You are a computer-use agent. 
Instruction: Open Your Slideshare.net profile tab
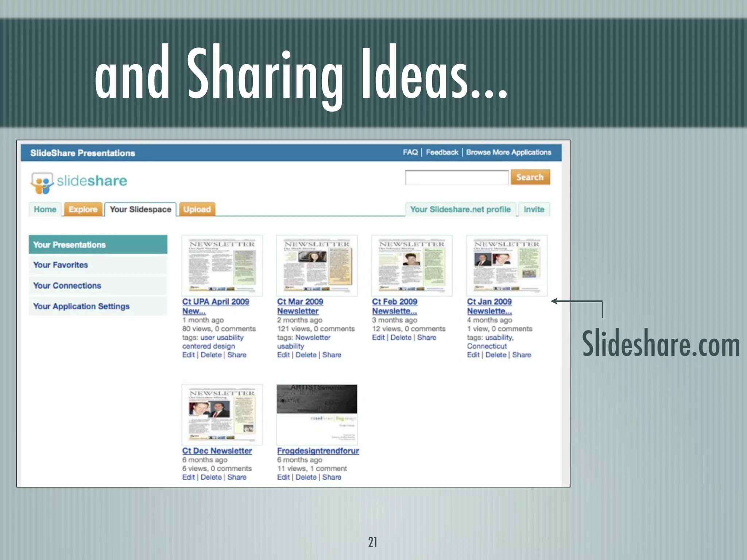(460, 209)
